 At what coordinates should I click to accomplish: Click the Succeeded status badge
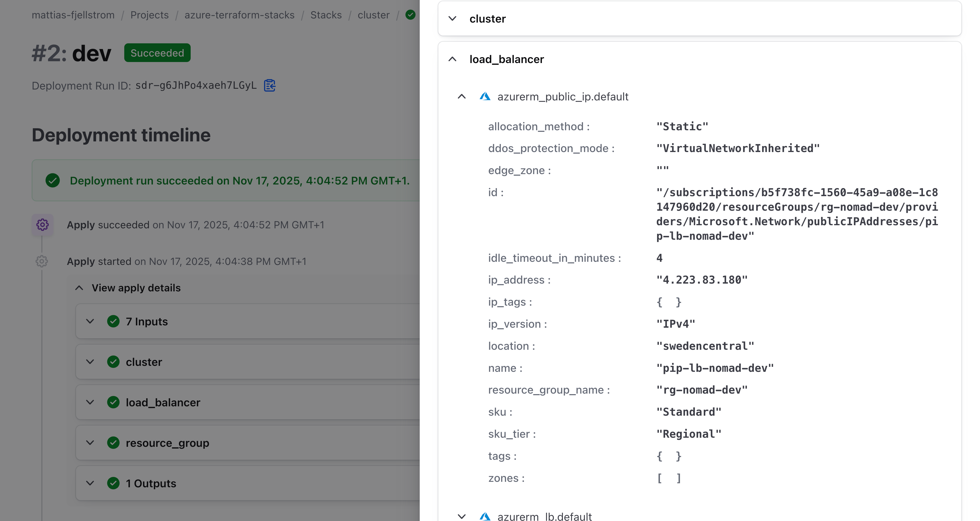[157, 53]
